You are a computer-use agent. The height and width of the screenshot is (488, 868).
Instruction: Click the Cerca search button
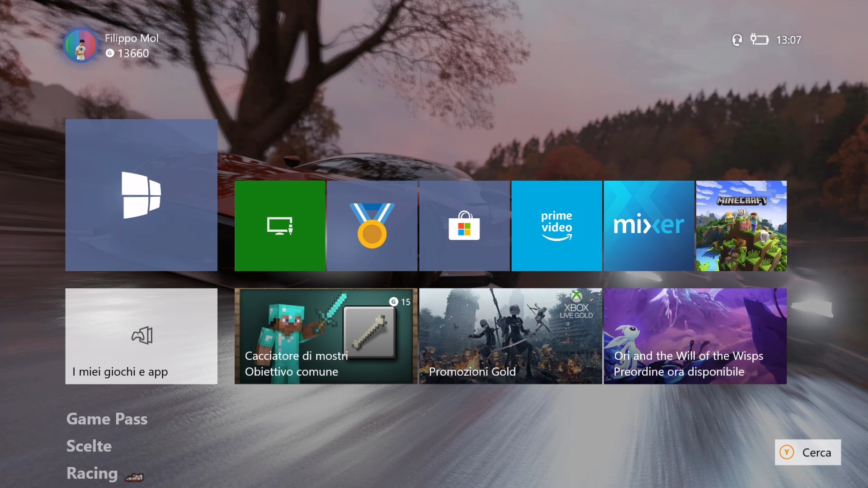808,452
